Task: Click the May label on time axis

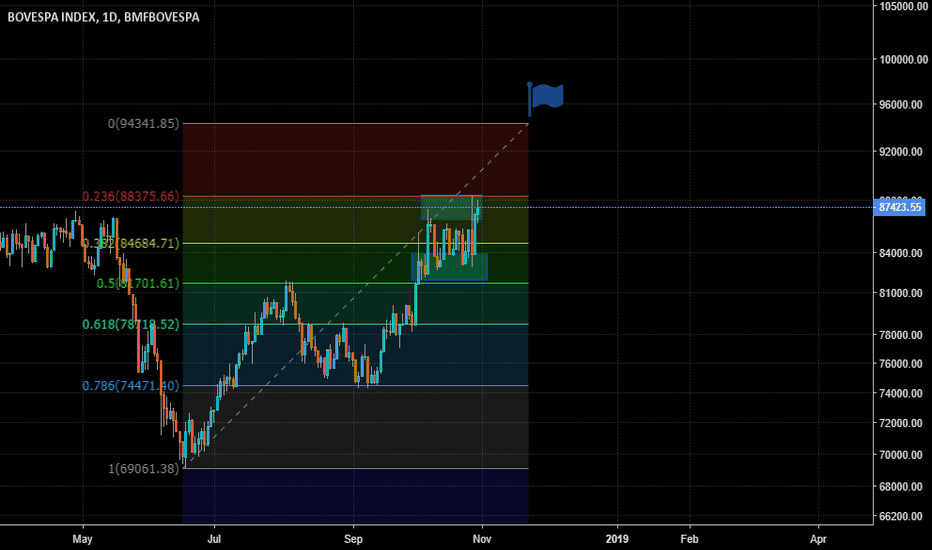Action: (82, 539)
